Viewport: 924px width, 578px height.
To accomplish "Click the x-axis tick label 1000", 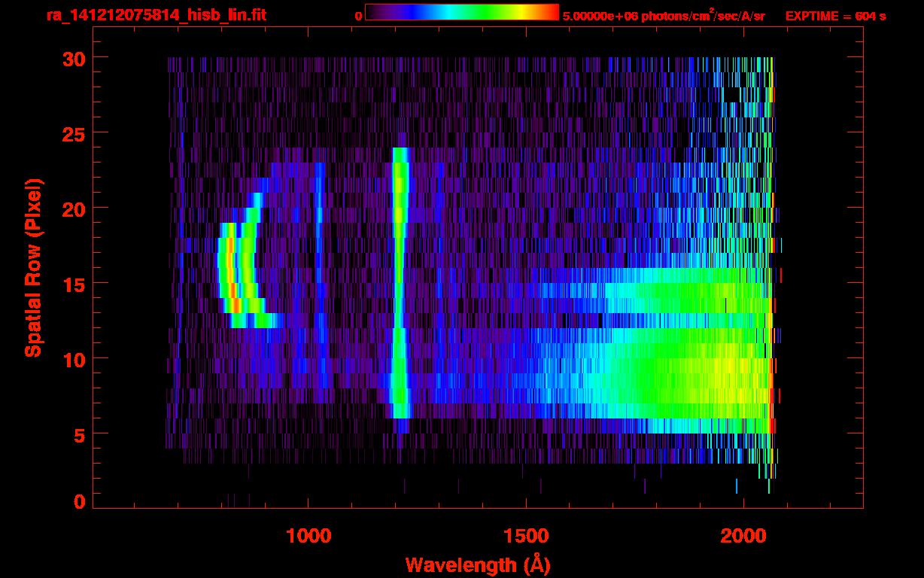I will (309, 535).
